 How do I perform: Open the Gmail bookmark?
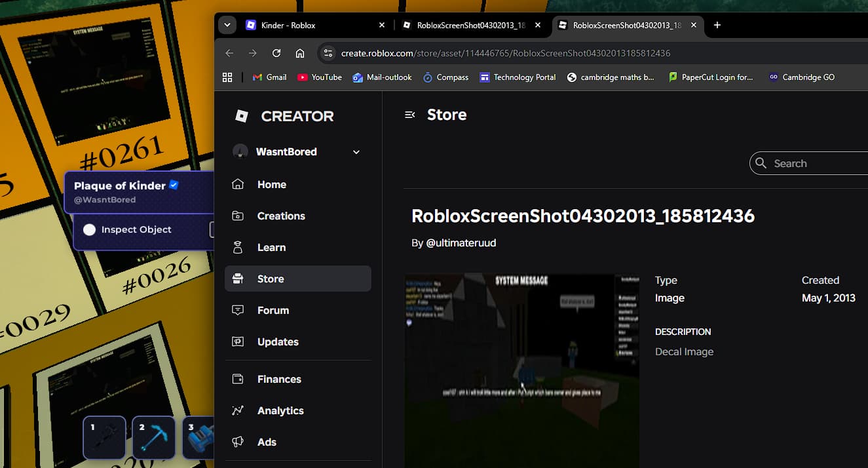coord(269,77)
